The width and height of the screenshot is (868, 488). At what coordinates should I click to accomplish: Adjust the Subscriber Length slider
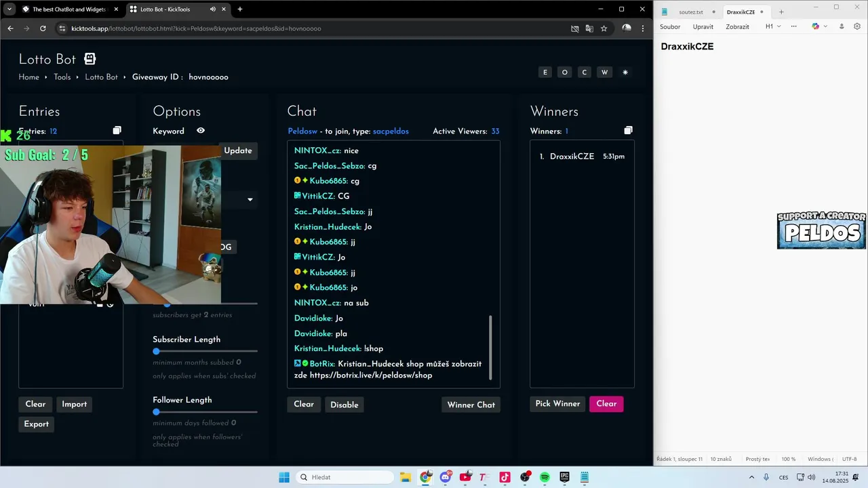click(x=205, y=351)
